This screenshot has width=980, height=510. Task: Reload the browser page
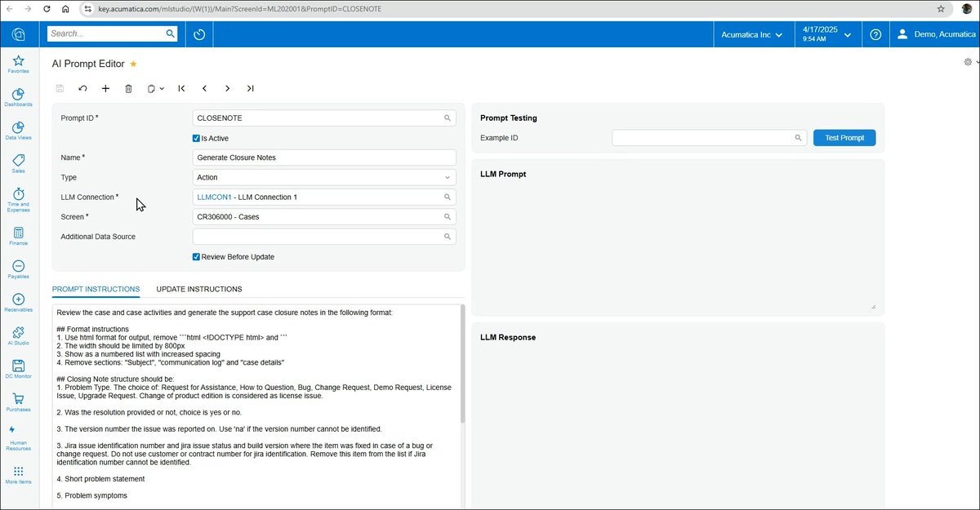pyautogui.click(x=47, y=9)
